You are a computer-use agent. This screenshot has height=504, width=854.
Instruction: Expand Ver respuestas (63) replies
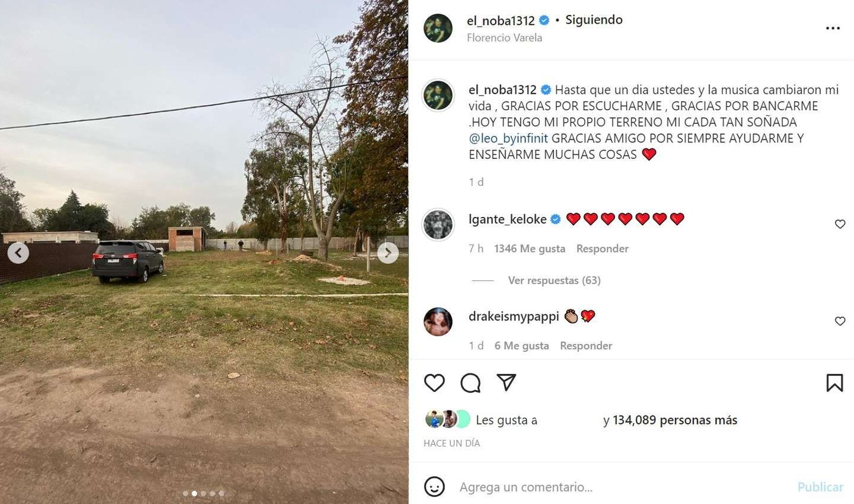coord(554,280)
